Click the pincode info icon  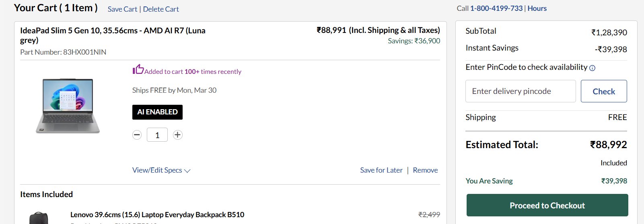[592, 68]
